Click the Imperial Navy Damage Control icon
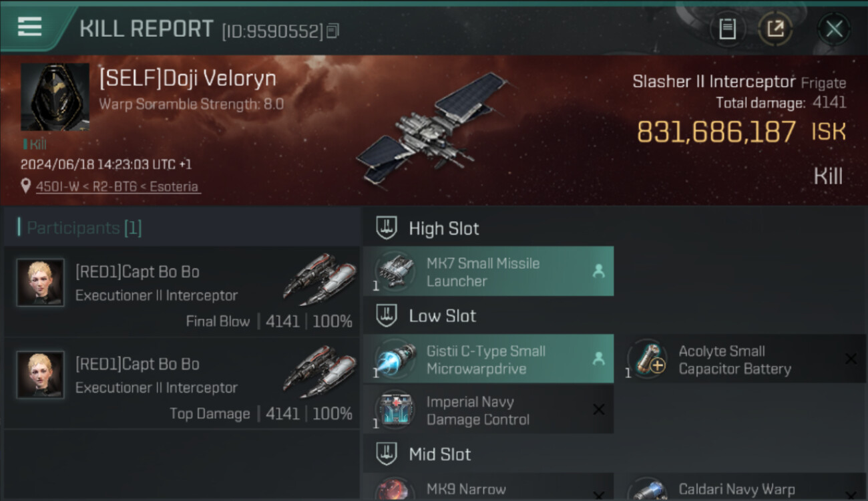 394,409
